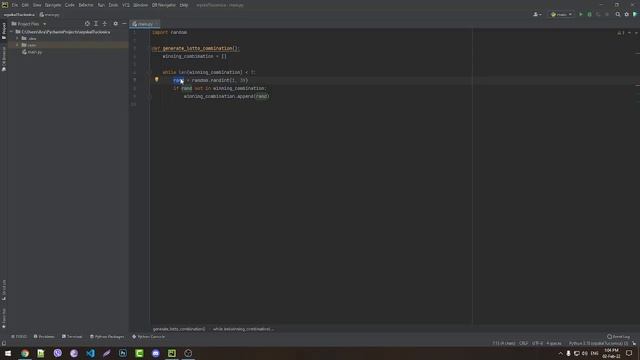The width and height of the screenshot is (640, 360).
Task: Open the TODO tool window
Action: point(19,337)
